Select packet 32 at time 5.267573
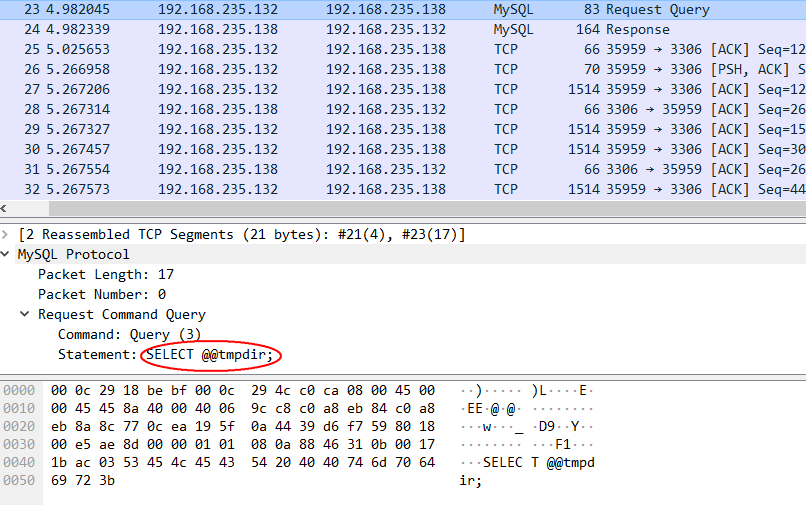806x505 pixels. coord(400,189)
